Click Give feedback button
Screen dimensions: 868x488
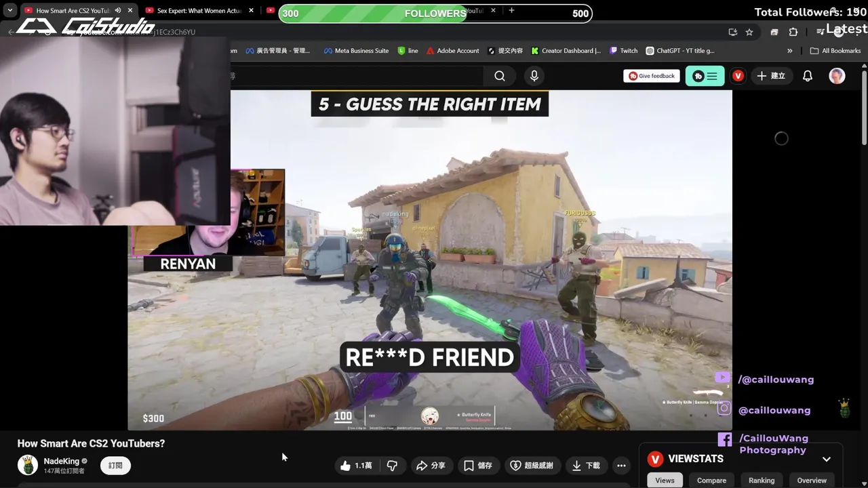click(652, 76)
